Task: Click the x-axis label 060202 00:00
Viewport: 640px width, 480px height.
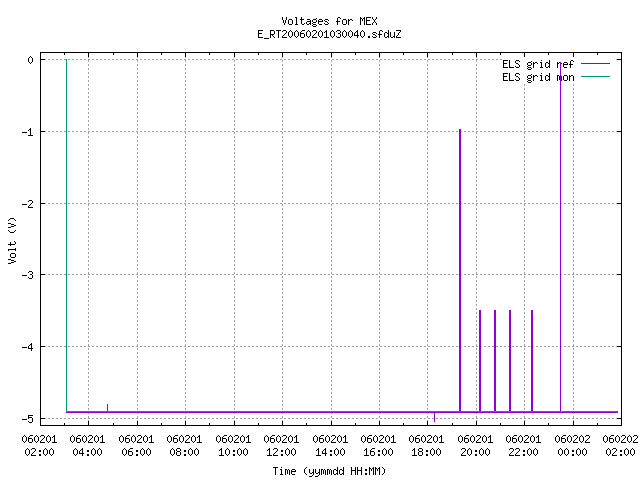Action: point(572,446)
